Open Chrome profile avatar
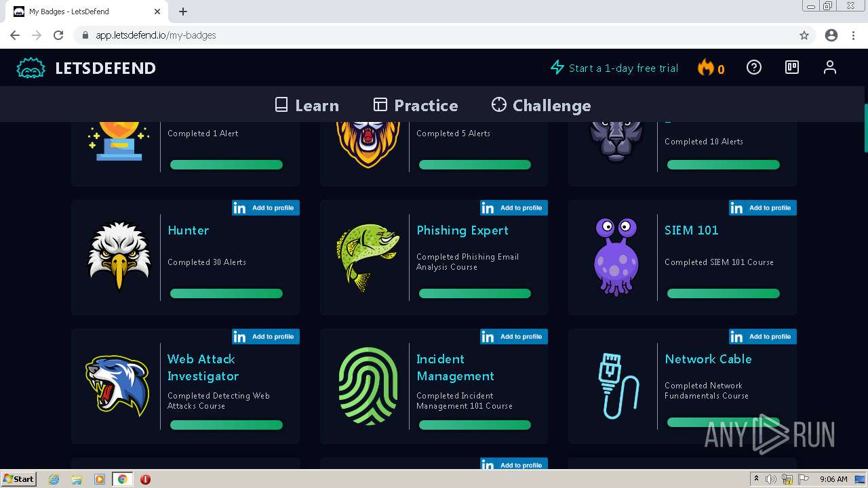Screen dimensions: 868x488 (831, 35)
